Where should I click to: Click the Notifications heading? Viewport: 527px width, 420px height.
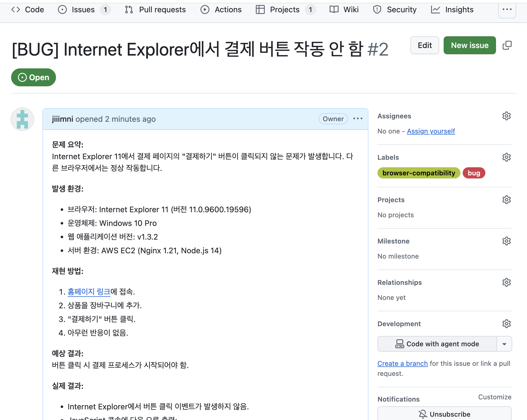pos(398,399)
